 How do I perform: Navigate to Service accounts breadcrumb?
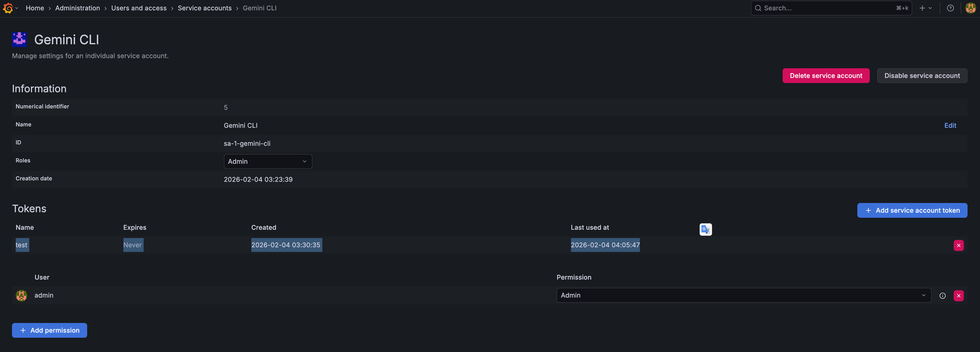(204, 8)
